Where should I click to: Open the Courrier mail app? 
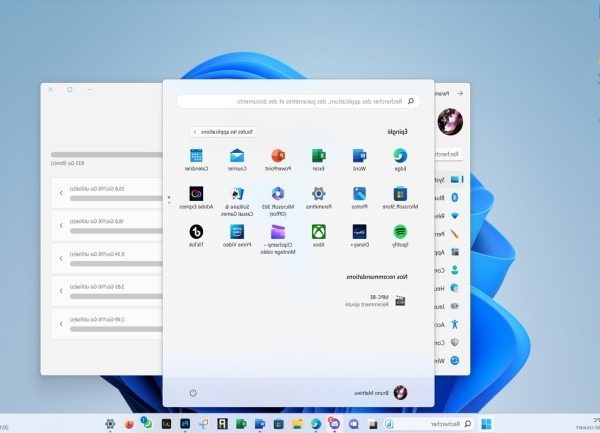point(237,160)
